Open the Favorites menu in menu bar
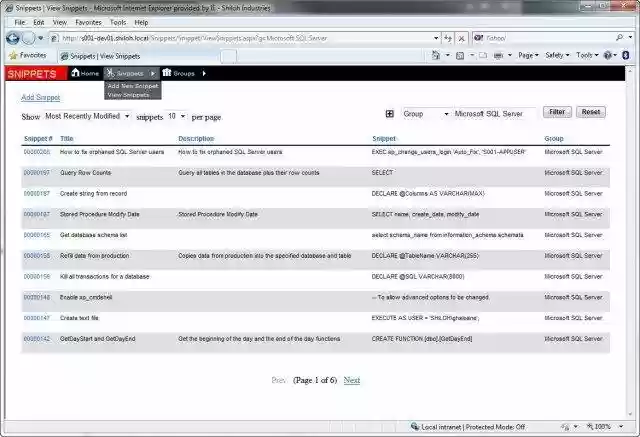640x437 pixels. coord(88,23)
